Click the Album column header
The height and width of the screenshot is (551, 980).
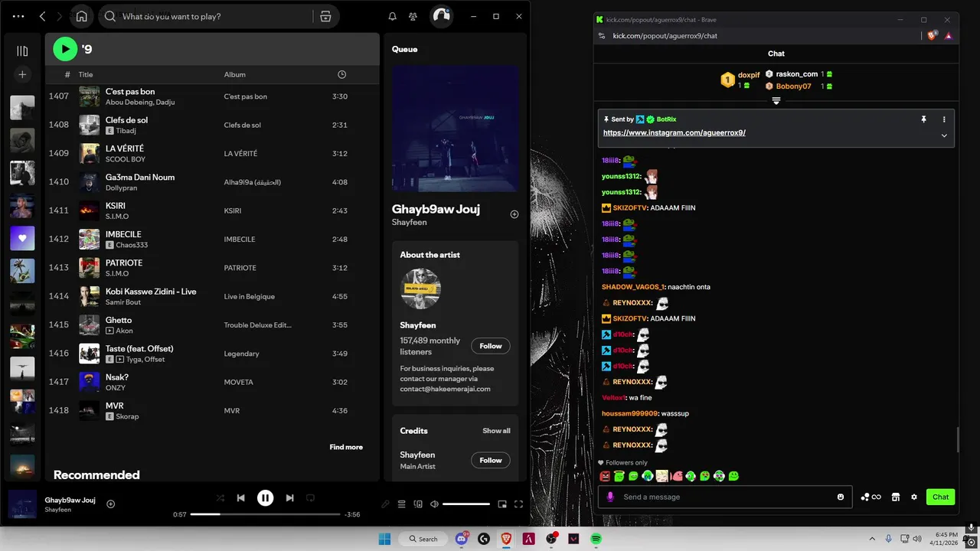pyautogui.click(x=234, y=74)
